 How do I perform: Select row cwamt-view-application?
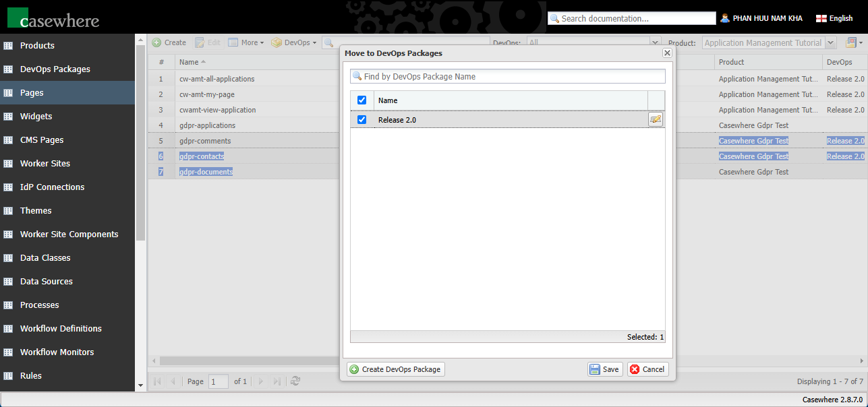[218, 110]
